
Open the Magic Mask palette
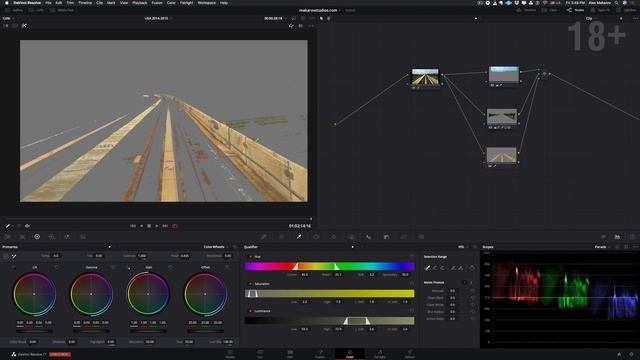(351, 237)
